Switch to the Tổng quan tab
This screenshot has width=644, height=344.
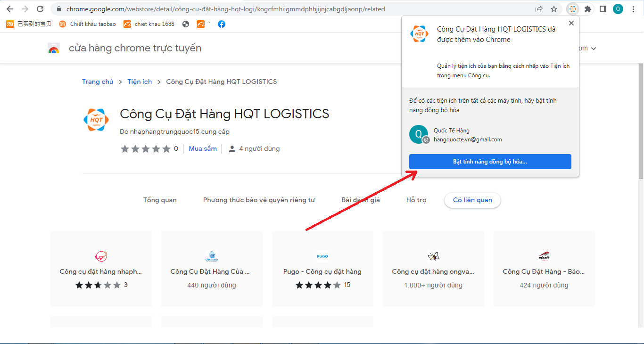(x=160, y=200)
